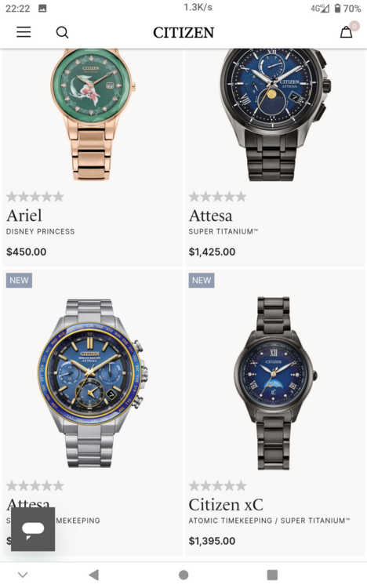The image size is (367, 588).
Task: Click the star rating under Ariel watch
Action: point(35,197)
